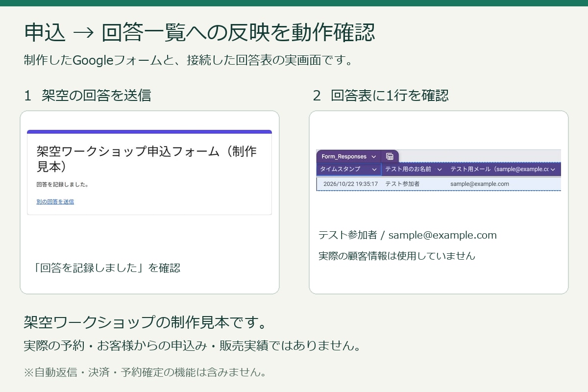Select the Form_Responses table tab label
The image size is (588, 392).
(344, 157)
